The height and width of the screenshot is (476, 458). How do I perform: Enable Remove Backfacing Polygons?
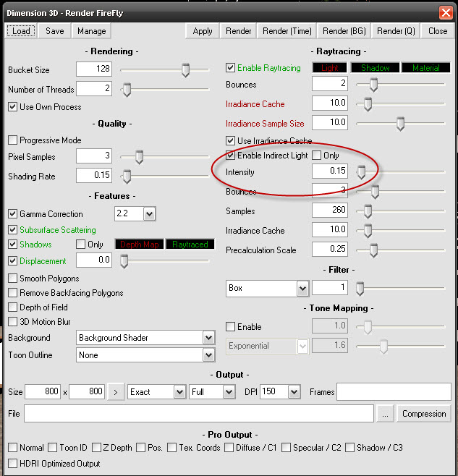[12, 293]
